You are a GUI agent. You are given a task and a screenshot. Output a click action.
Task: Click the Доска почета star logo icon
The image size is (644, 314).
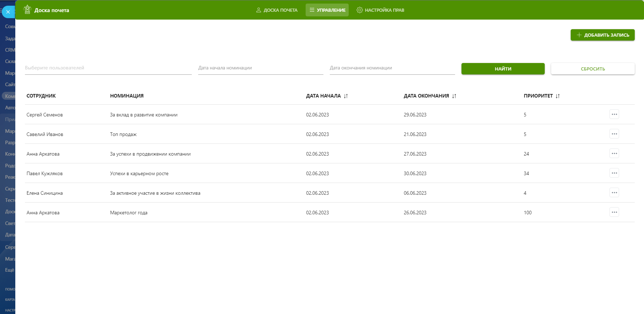(x=27, y=10)
